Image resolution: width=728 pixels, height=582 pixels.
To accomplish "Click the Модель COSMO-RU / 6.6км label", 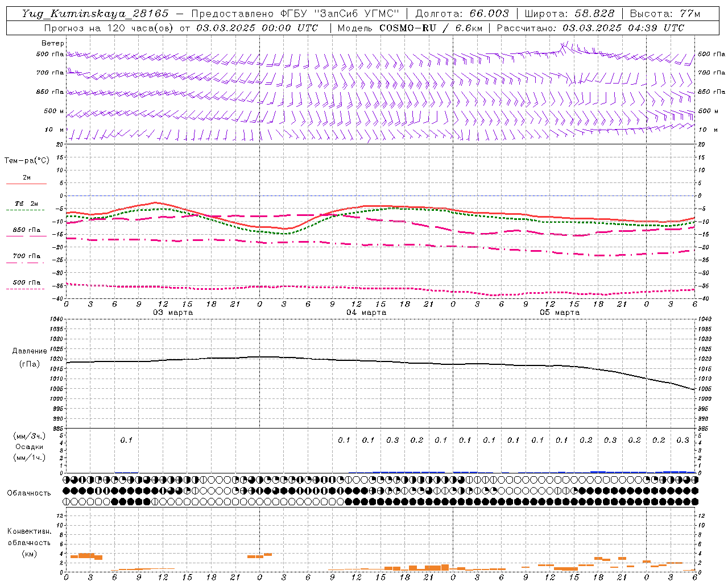I will click(409, 28).
